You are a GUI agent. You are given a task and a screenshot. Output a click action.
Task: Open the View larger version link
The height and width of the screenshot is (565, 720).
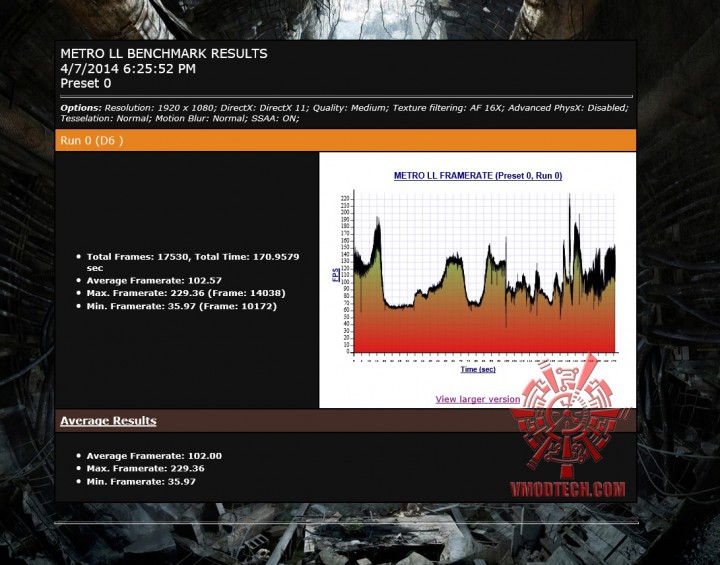tap(478, 399)
